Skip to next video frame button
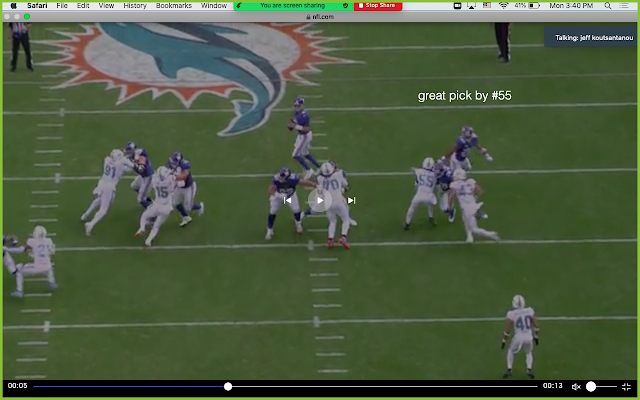This screenshot has height=400, width=640. (x=351, y=200)
